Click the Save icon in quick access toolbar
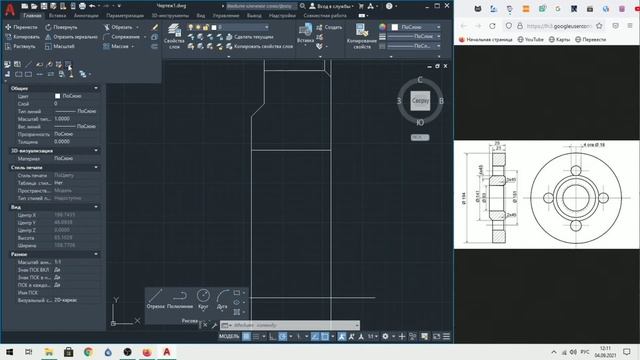Image resolution: width=640 pixels, height=360 pixels. [44, 6]
